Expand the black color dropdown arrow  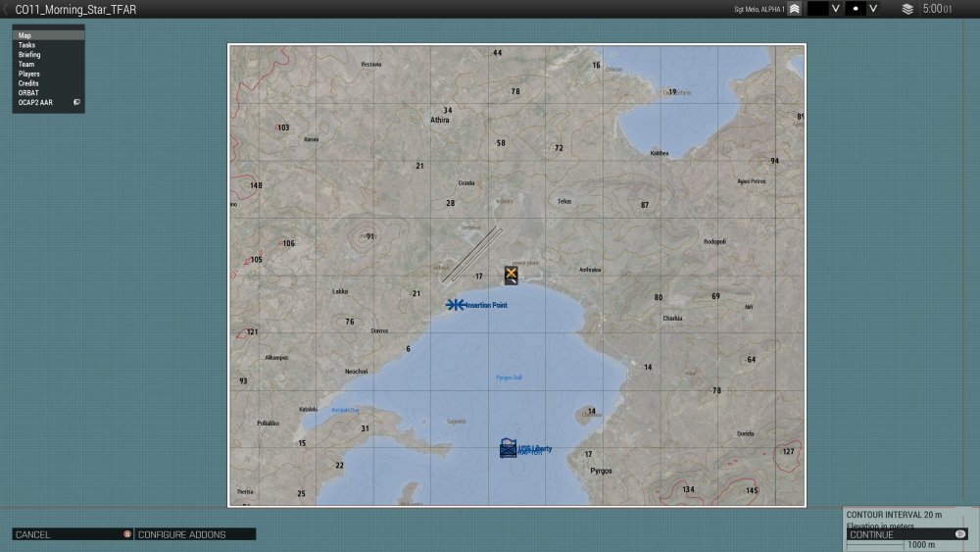click(x=836, y=9)
